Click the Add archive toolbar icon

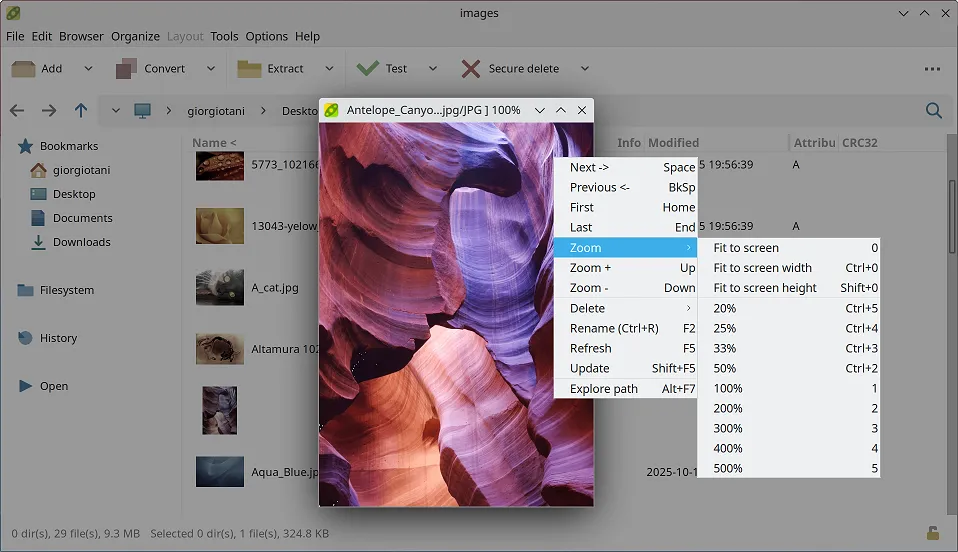(x=24, y=69)
